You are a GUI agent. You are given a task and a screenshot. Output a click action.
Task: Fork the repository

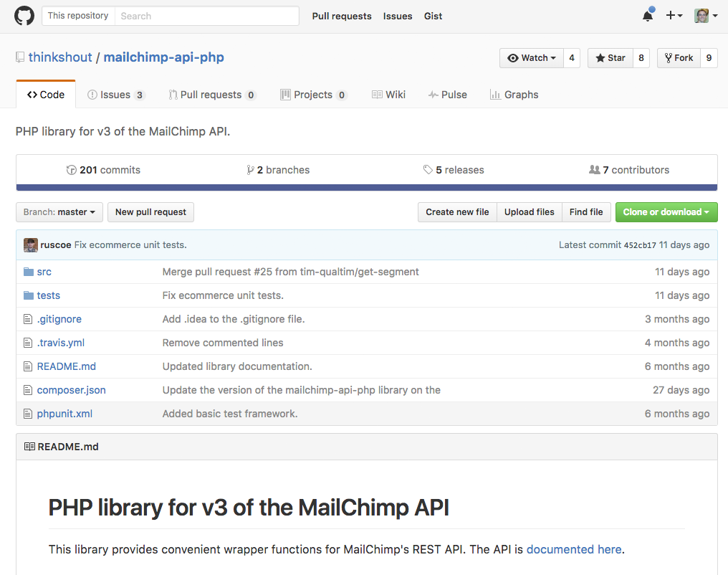[679, 58]
